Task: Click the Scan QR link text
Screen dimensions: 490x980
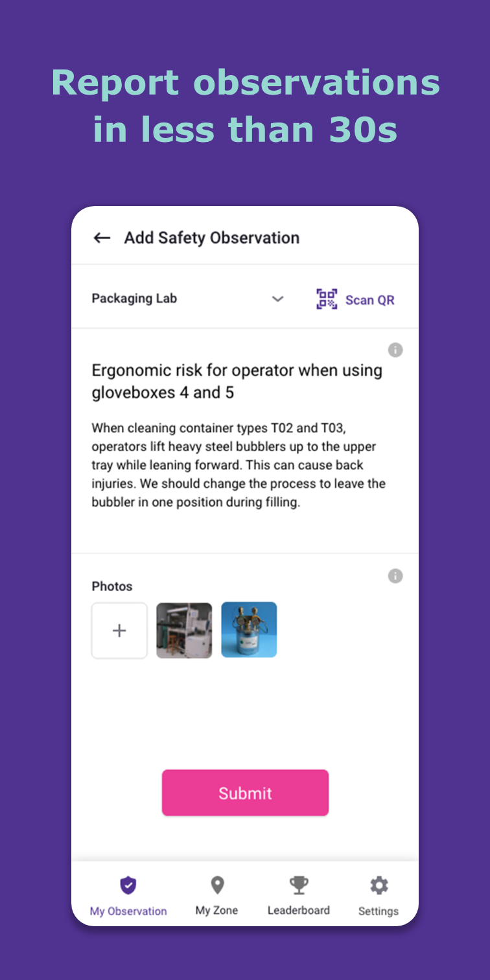Action: click(x=369, y=299)
